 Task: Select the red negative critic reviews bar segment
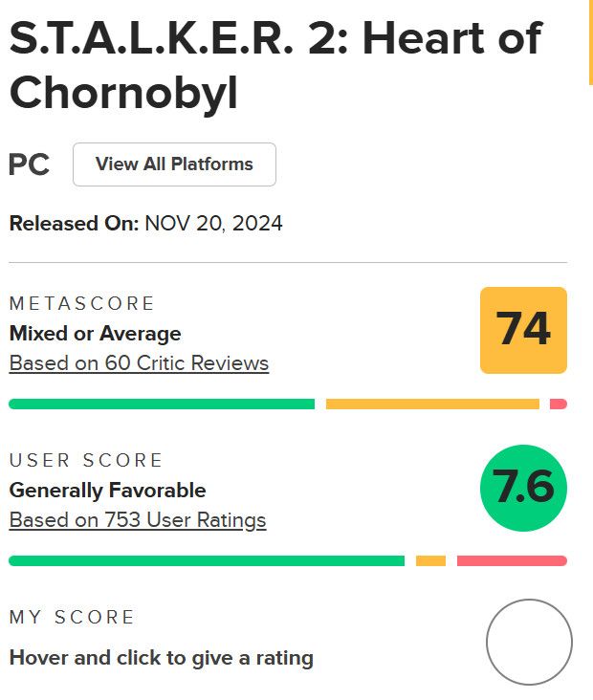tap(559, 404)
